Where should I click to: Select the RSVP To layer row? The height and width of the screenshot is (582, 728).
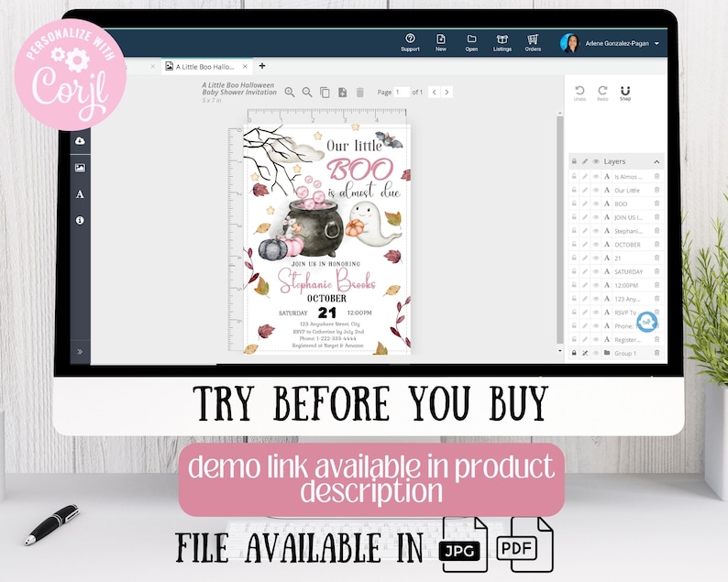tap(615, 313)
